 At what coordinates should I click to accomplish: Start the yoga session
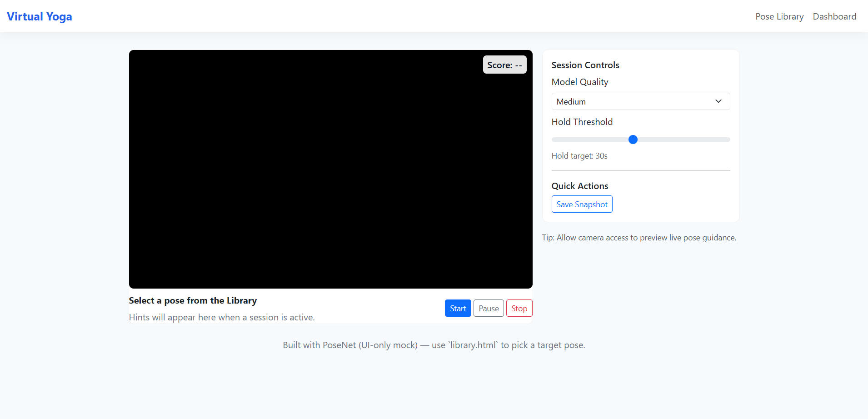pyautogui.click(x=458, y=308)
